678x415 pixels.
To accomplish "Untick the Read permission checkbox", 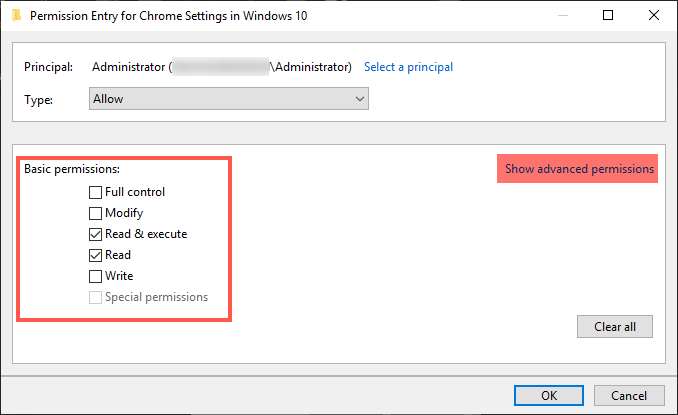I will (x=95, y=255).
